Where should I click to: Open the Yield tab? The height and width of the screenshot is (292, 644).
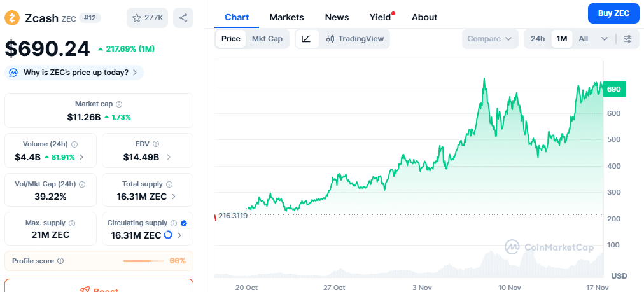pyautogui.click(x=380, y=17)
